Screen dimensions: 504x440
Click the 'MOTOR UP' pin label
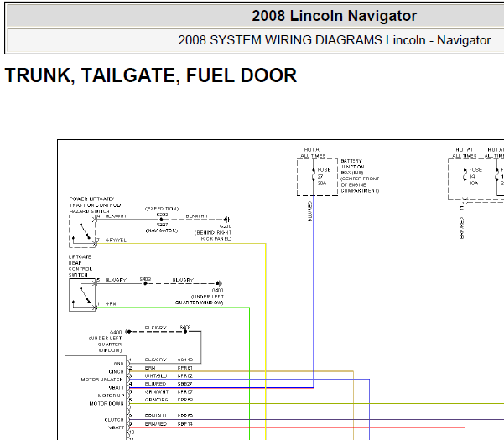click(x=111, y=396)
